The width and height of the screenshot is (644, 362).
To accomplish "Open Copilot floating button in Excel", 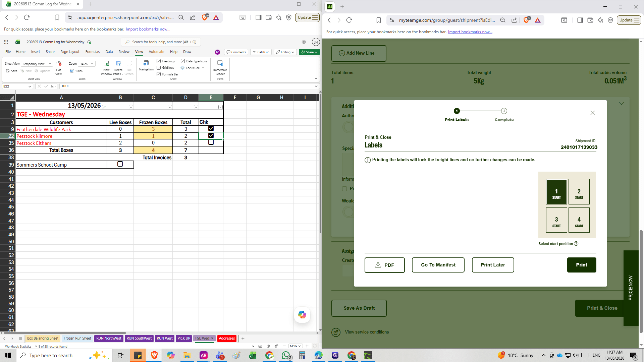I will [302, 315].
